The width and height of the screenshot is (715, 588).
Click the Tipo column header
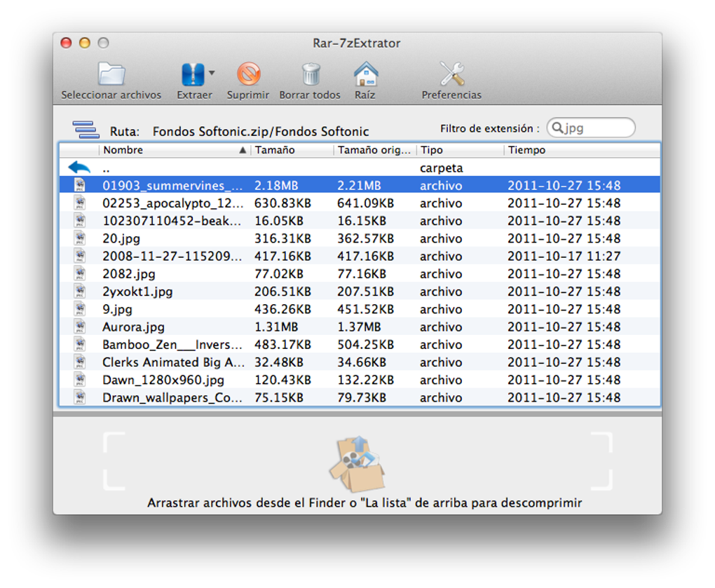(460, 150)
